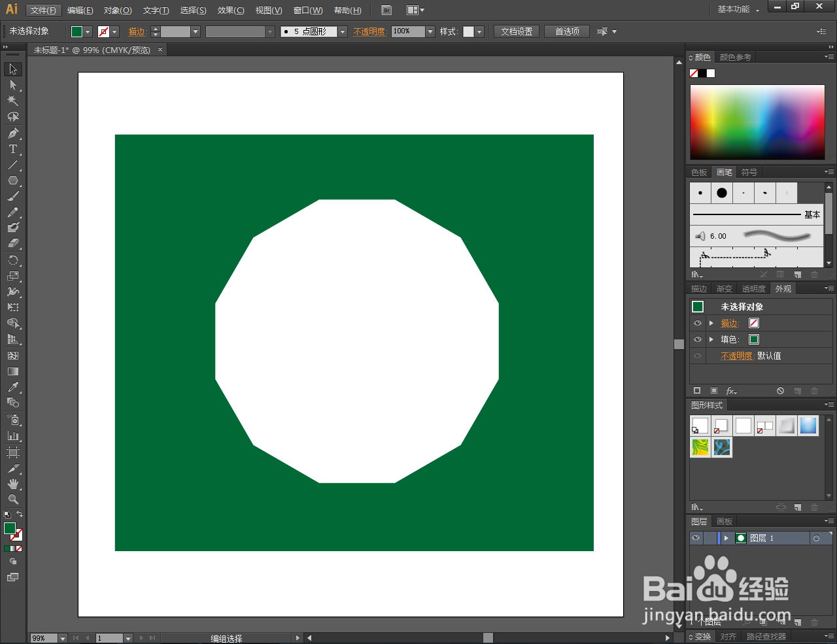
Task: Open the fill color dropdown in control bar
Action: pos(88,31)
